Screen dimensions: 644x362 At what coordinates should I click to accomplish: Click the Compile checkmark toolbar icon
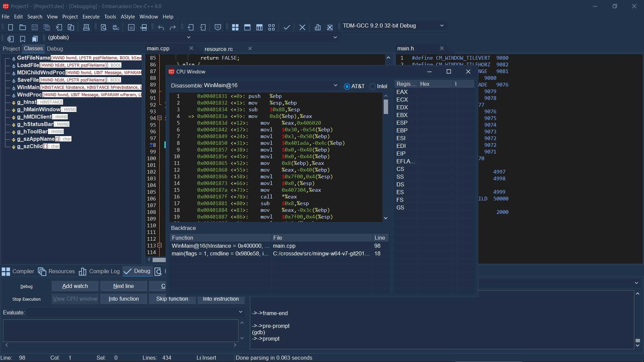(287, 27)
